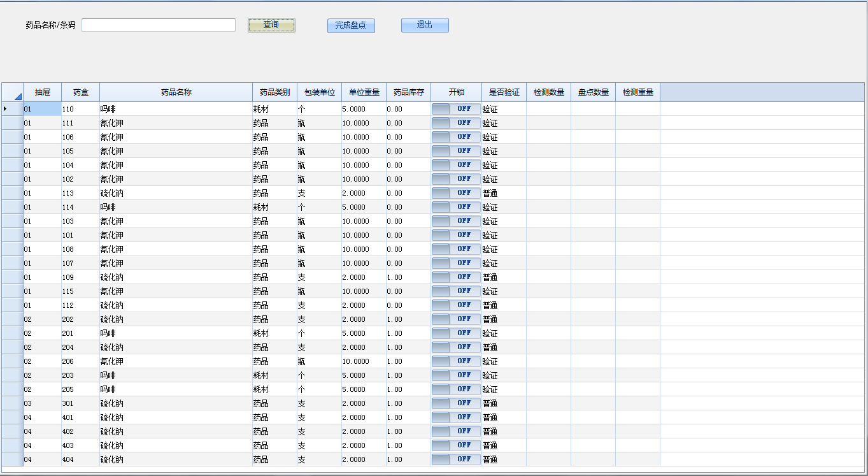Toggle the unlock switch for box 110

click(x=456, y=109)
